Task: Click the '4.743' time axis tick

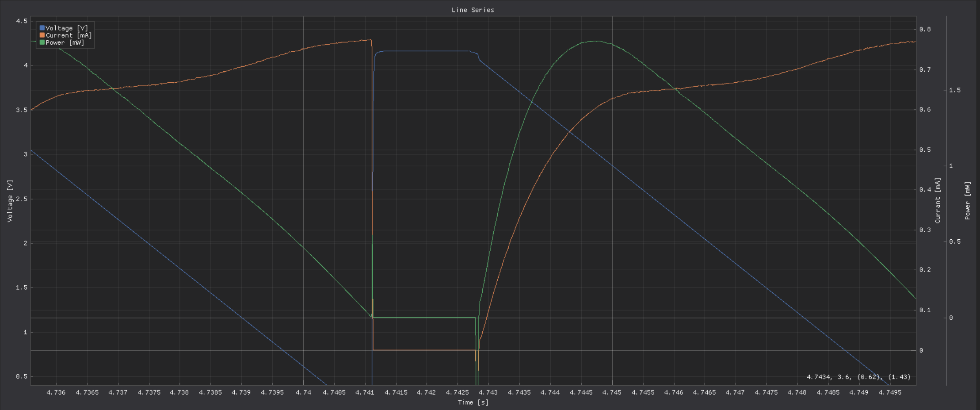Action: [488, 392]
